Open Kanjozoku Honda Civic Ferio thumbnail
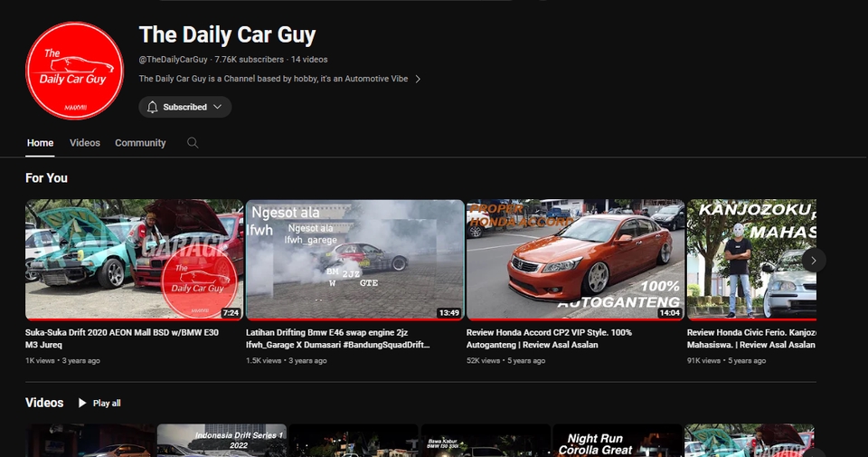Screen dimensions: 868x457 coord(751,260)
